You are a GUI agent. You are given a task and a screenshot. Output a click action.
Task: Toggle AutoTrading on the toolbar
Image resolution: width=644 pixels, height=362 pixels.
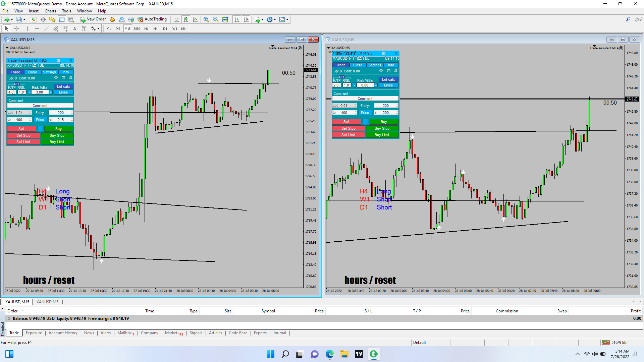click(x=152, y=19)
